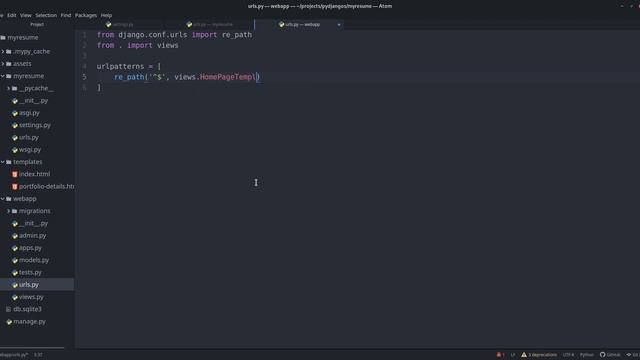Click the red error count indicator in status bar

(500, 355)
